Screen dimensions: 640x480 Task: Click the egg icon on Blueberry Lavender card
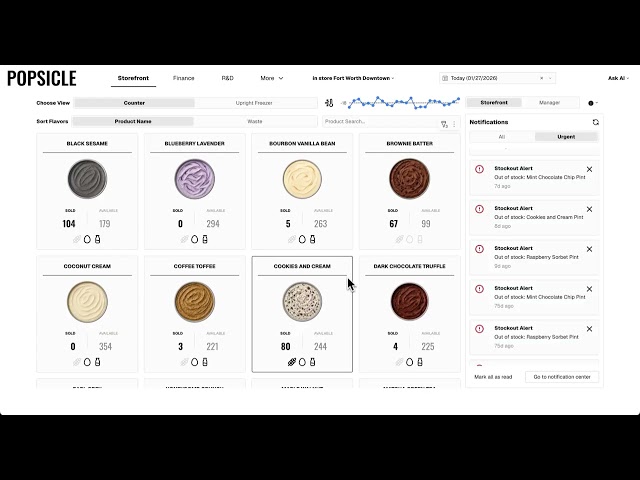tap(194, 240)
